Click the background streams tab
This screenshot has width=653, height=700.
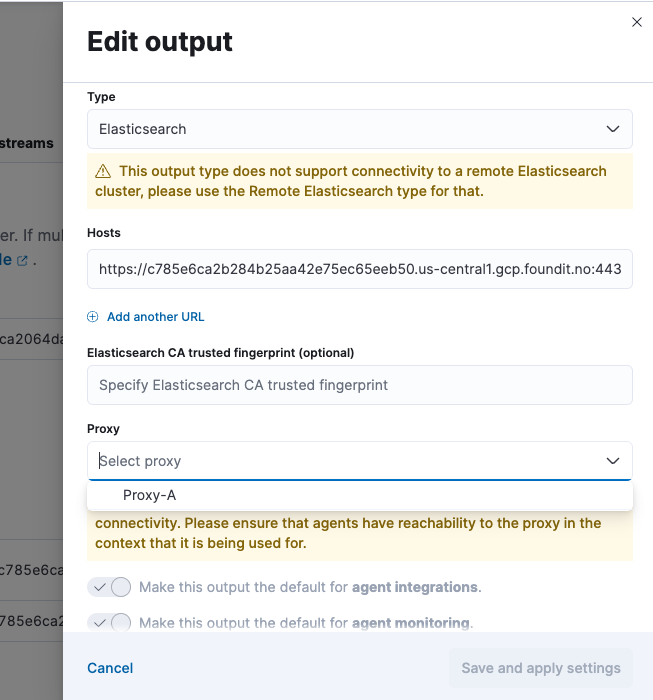click(28, 143)
